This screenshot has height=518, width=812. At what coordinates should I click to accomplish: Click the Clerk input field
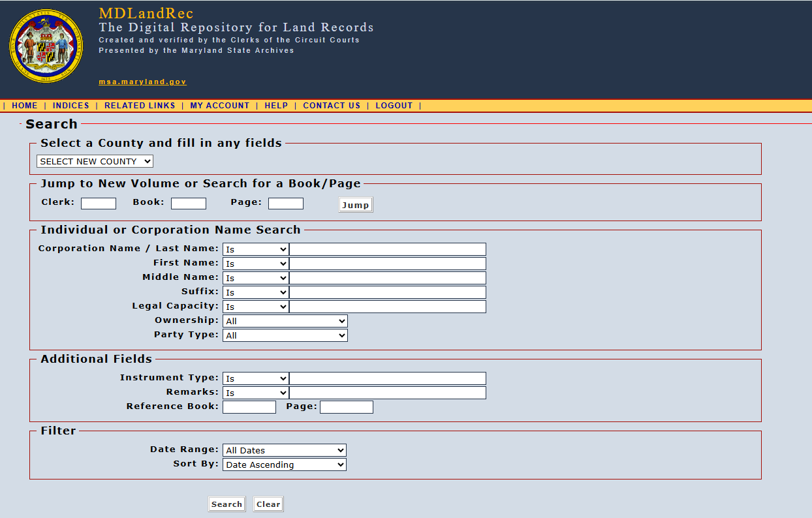coord(99,204)
